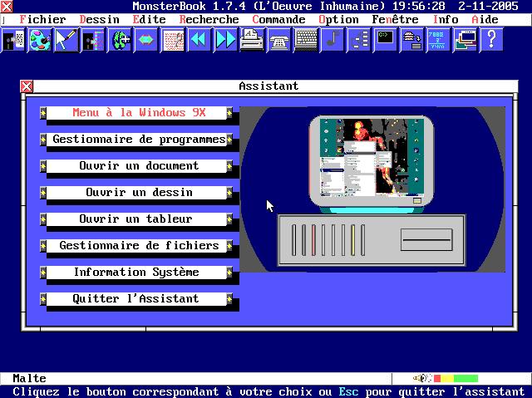Open the text search magnifier icon
Image resolution: width=532 pixels, height=398 pixels.
click(x=174, y=40)
